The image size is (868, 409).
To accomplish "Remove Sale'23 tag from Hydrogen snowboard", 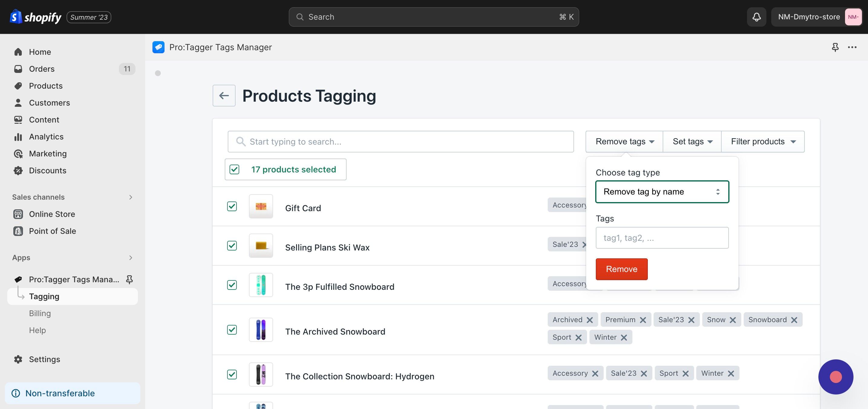I will pyautogui.click(x=644, y=373).
